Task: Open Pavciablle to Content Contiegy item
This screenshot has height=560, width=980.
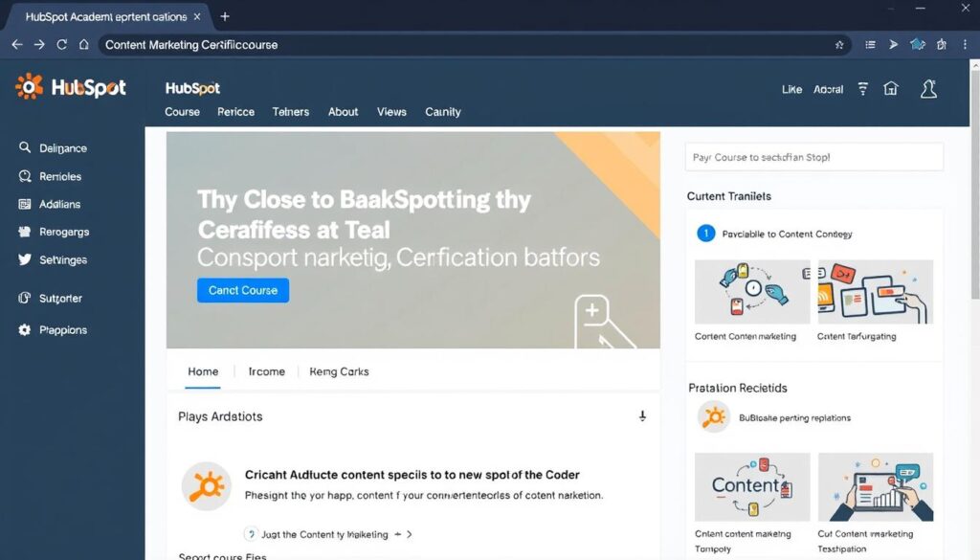Action: pos(787,234)
